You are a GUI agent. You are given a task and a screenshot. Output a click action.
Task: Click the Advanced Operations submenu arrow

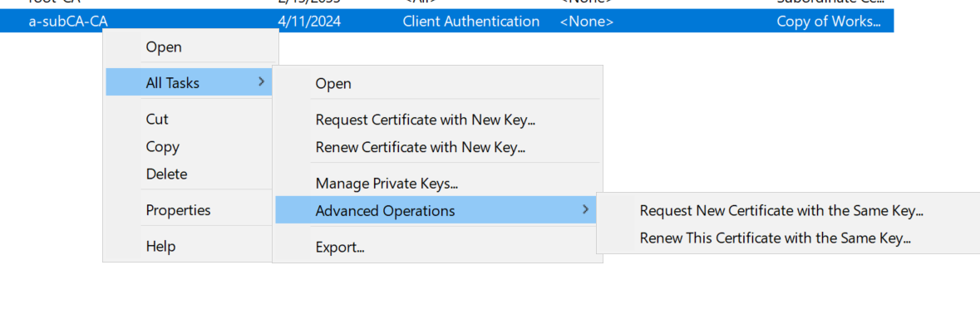(586, 209)
